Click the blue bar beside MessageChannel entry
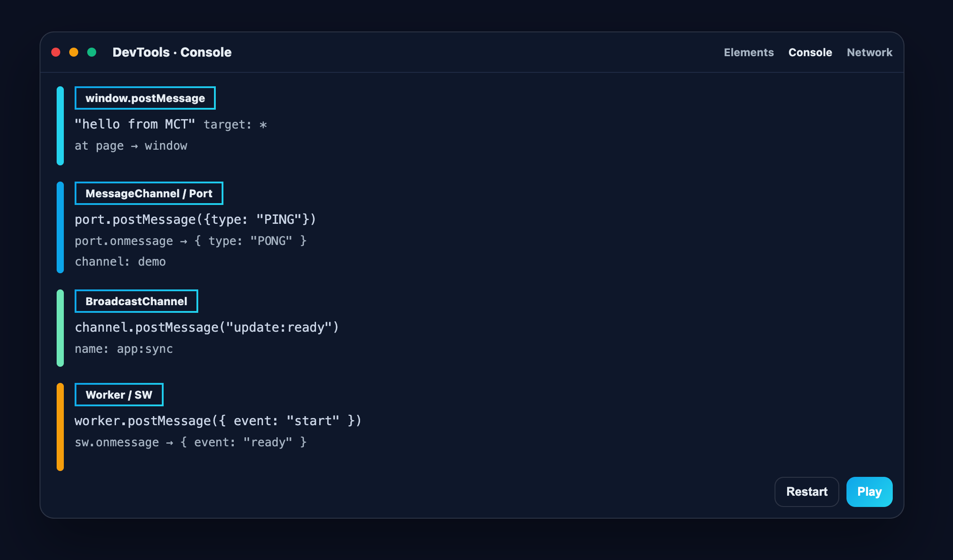 pos(60,227)
